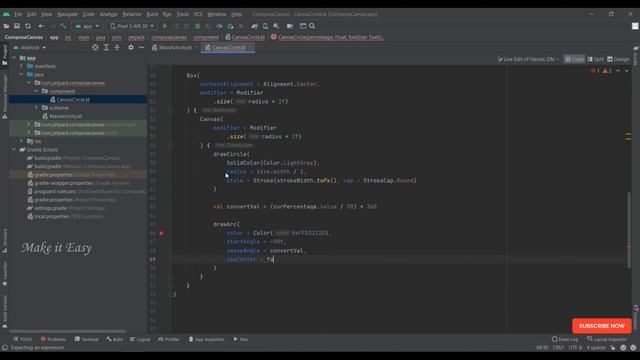Open Layout Inspector tool window
640x360 pixels.
tap(607, 339)
